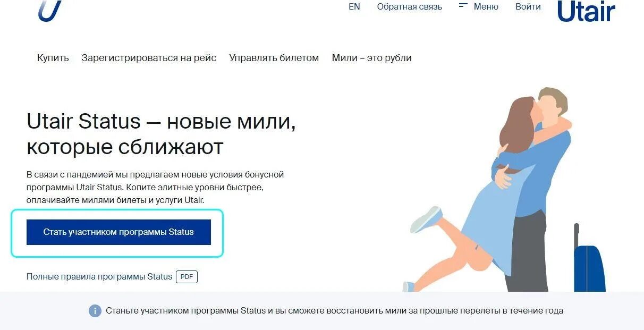Go to Зарегистрироваться на рейс

tap(149, 58)
